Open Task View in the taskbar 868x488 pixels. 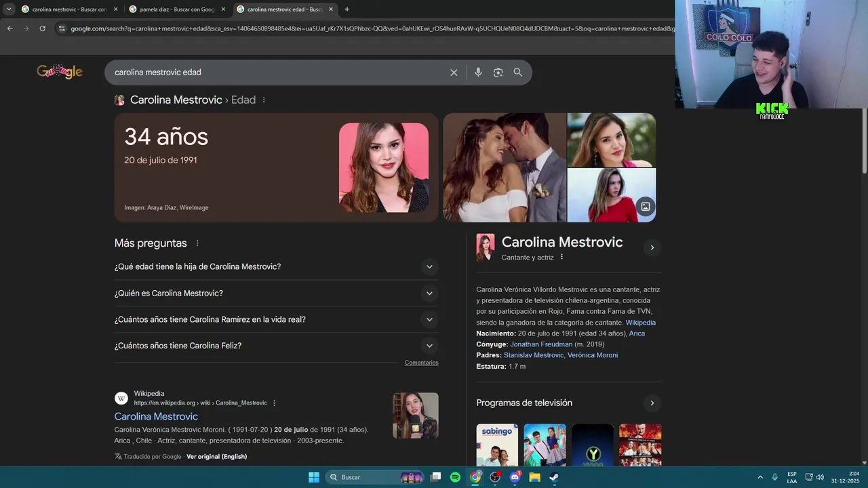point(436,477)
